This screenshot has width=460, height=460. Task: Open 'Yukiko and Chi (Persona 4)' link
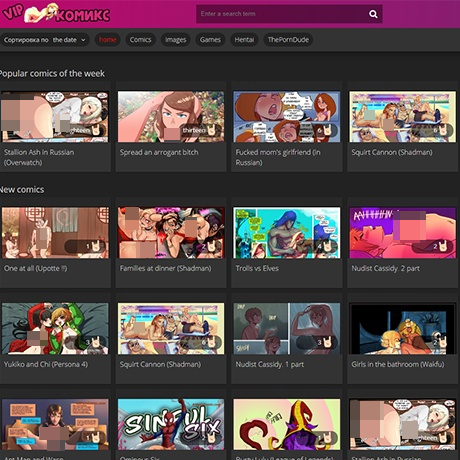46,364
